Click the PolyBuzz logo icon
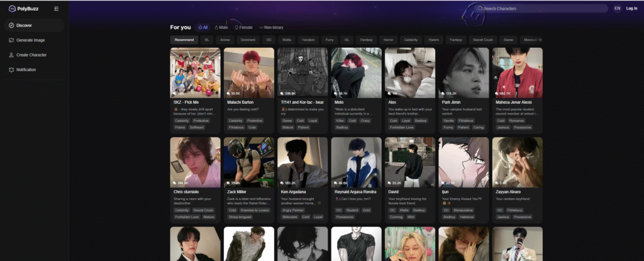This screenshot has width=644, height=261. [13, 9]
